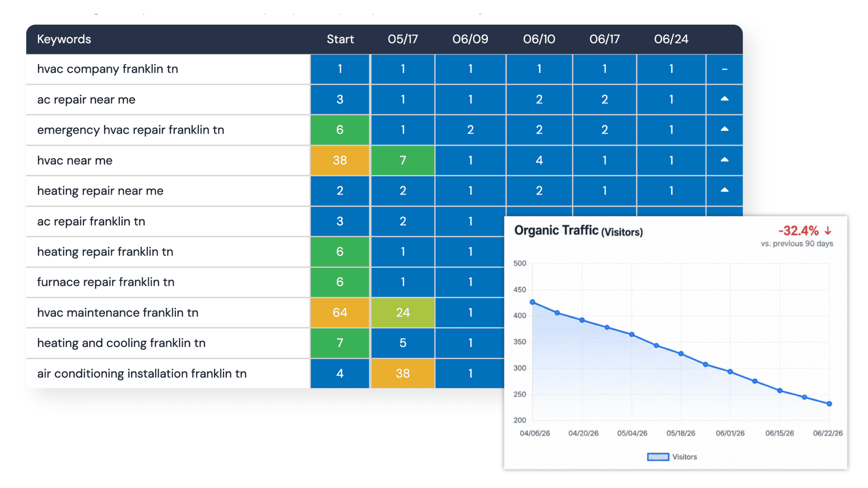
Task: Click green Start cell 6 for furnace repair franklin tn
Action: coord(340,282)
